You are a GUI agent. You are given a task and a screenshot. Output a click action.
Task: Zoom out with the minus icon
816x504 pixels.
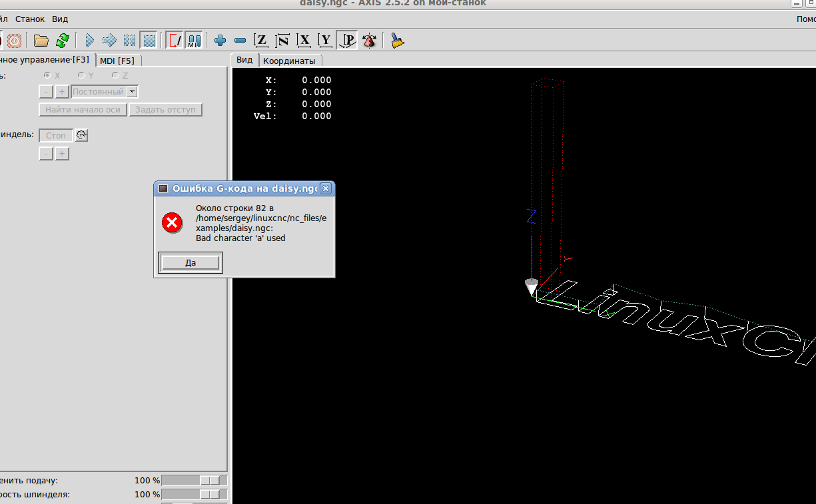tap(240, 41)
